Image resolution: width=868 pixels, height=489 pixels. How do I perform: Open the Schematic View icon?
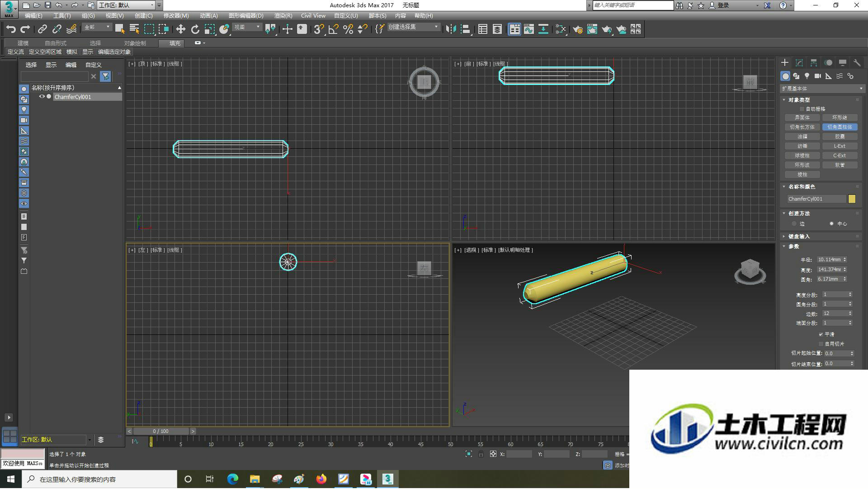click(543, 29)
